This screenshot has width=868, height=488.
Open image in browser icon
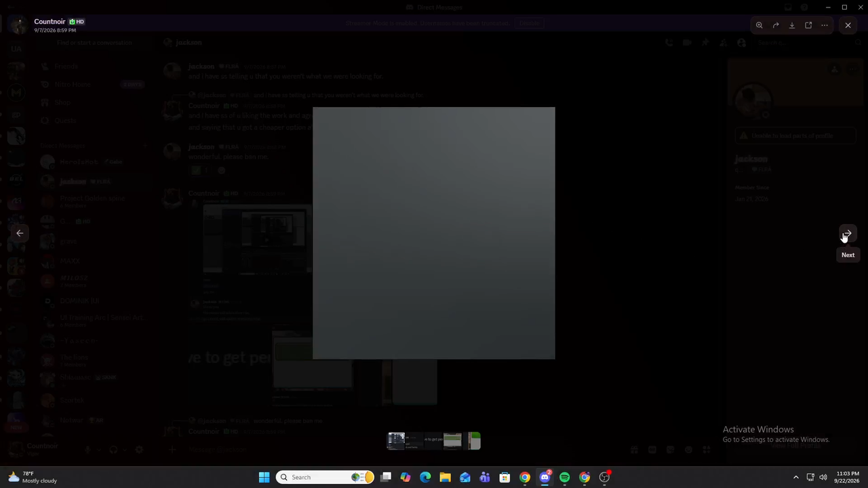808,25
